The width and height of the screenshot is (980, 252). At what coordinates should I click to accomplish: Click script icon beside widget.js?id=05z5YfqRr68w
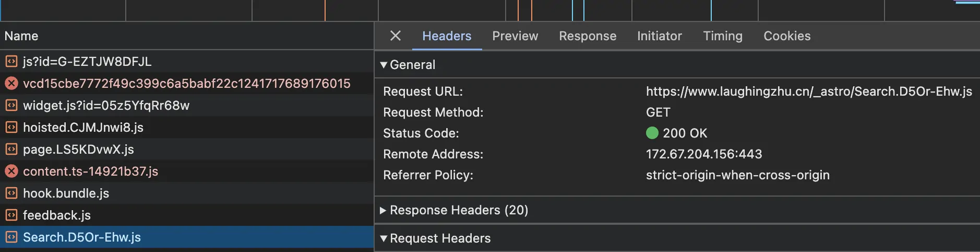click(x=11, y=106)
